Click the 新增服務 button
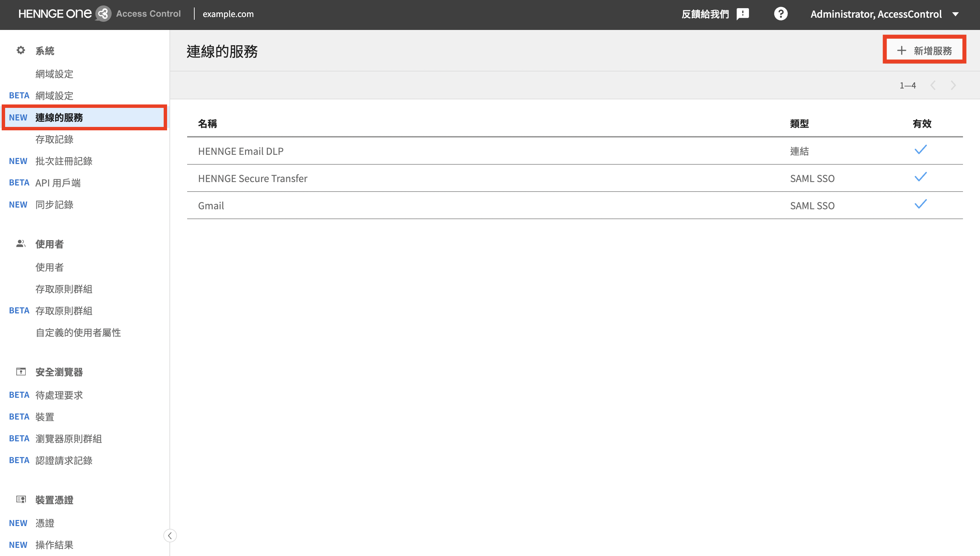Viewport: 980px width, 556px height. (x=924, y=50)
